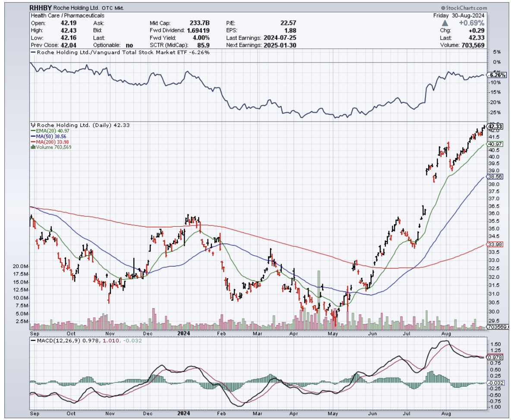Click the 2024 year marker on time axis
Screen dimensions: 511x420
coord(184,333)
